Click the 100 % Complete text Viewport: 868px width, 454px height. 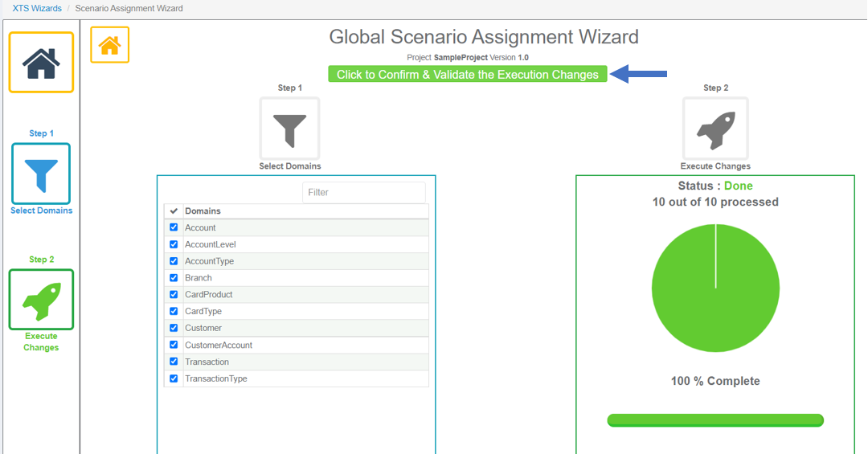[x=715, y=381]
